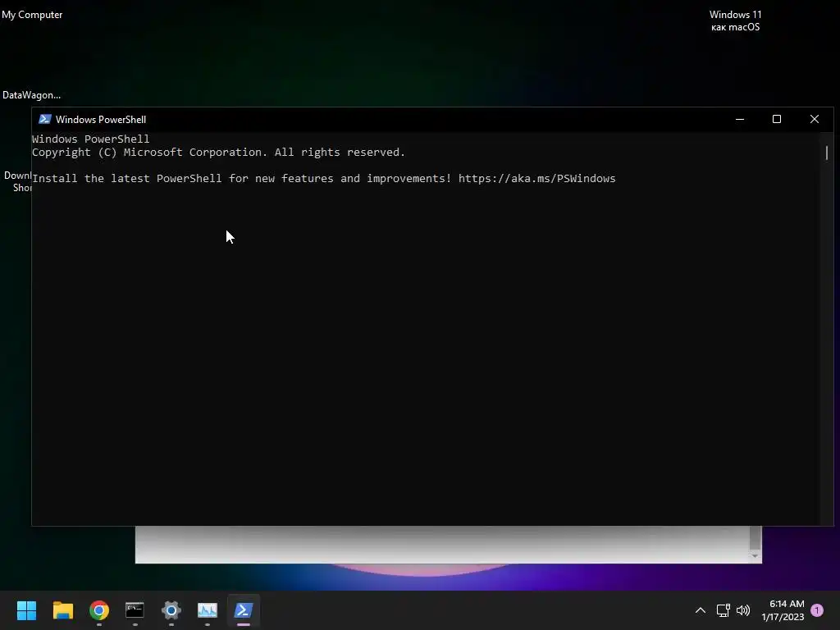Close the Windows PowerShell window
840x630 pixels.
point(815,119)
